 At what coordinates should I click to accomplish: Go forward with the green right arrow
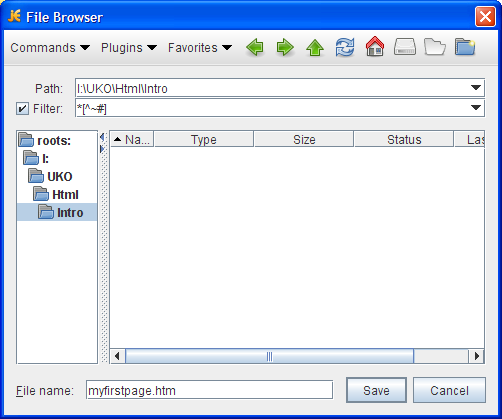point(285,47)
